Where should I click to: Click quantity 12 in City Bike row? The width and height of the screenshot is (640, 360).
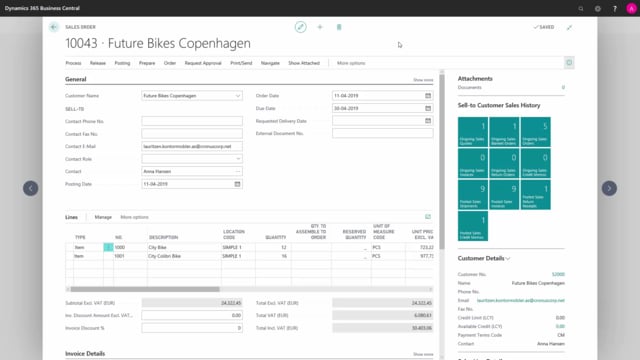pos(273,247)
